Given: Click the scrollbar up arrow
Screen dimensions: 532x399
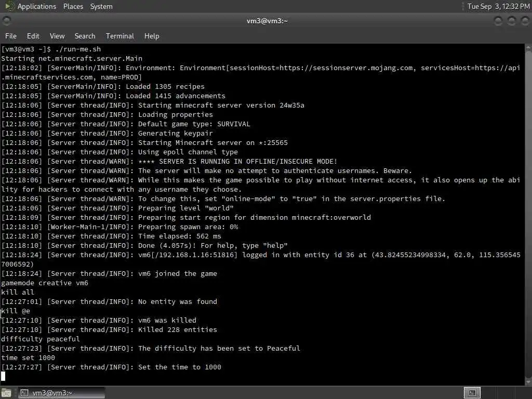Looking at the screenshot, I should pyautogui.click(x=528, y=48).
